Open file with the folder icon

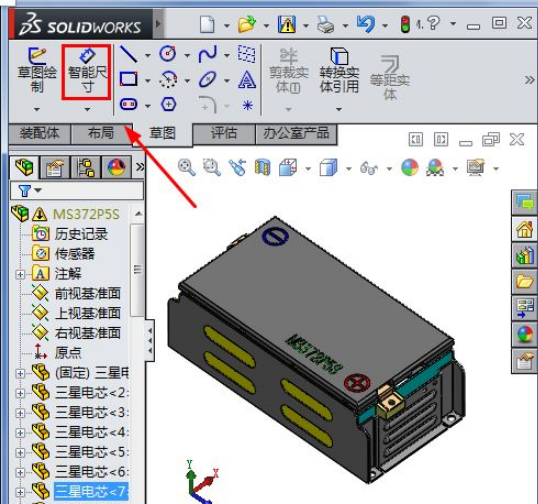click(x=247, y=24)
